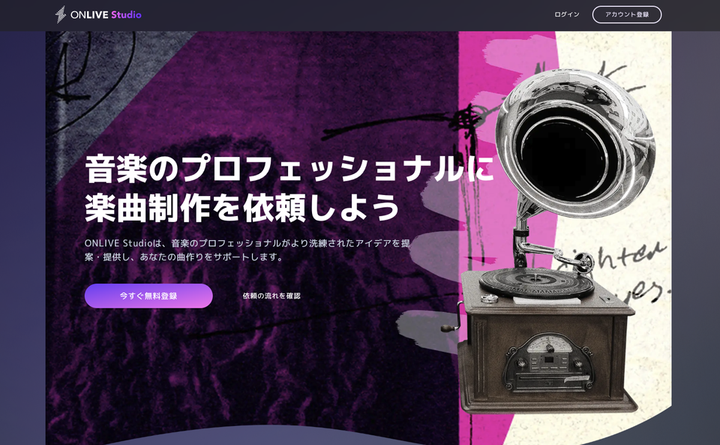Click the 今すぐ無料登録 gradient button
Screen dimensions: 720x445
148,296
